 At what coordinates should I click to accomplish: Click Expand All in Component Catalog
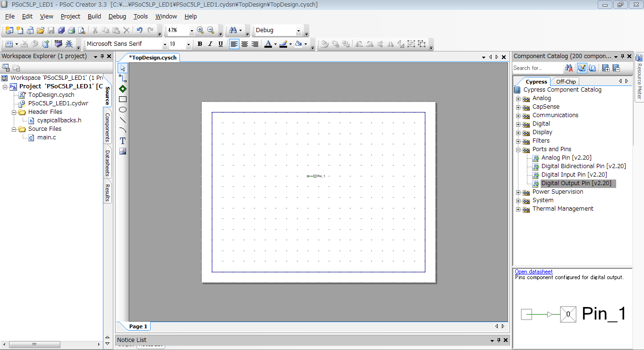coord(606,68)
